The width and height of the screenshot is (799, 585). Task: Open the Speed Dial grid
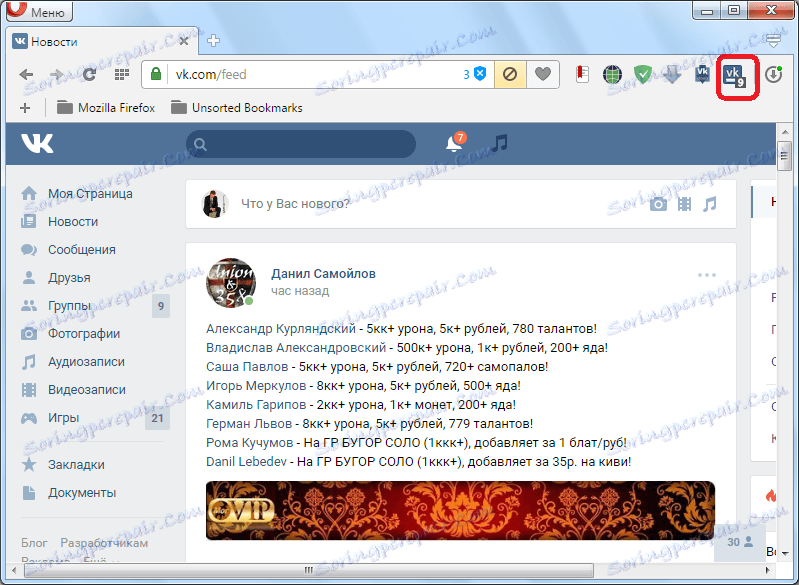[x=121, y=74]
